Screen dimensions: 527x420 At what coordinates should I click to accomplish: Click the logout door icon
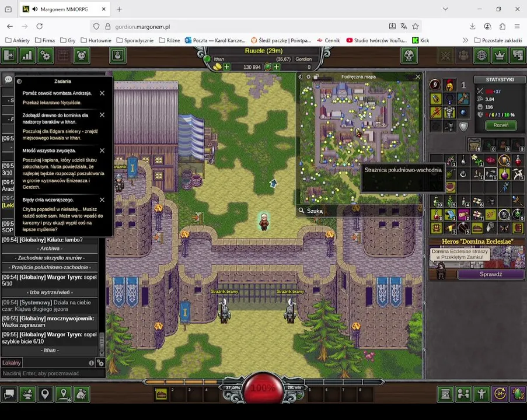9,55
